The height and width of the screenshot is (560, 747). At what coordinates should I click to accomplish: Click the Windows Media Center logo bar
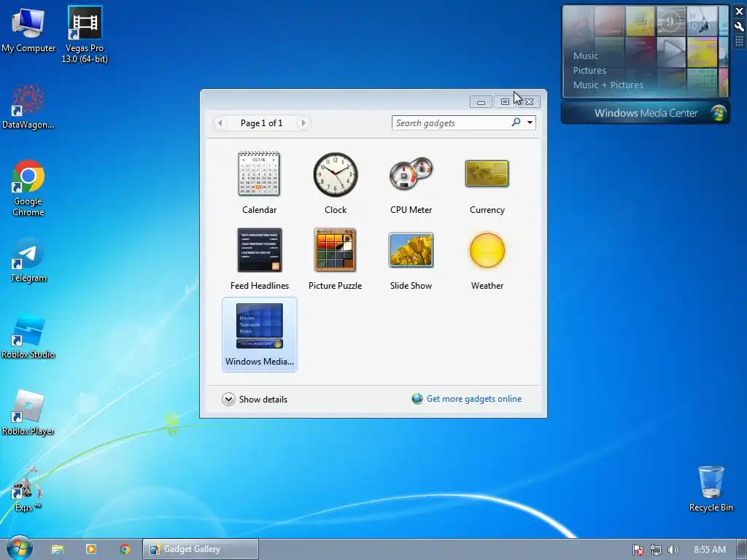[646, 113]
